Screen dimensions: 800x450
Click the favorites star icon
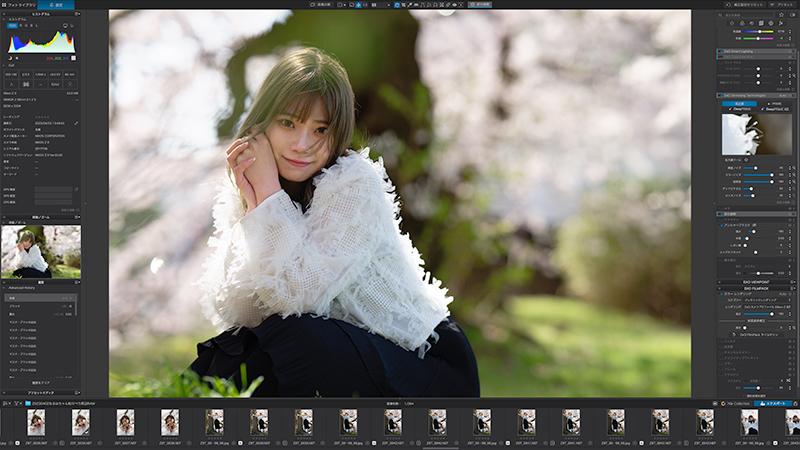coord(781,15)
